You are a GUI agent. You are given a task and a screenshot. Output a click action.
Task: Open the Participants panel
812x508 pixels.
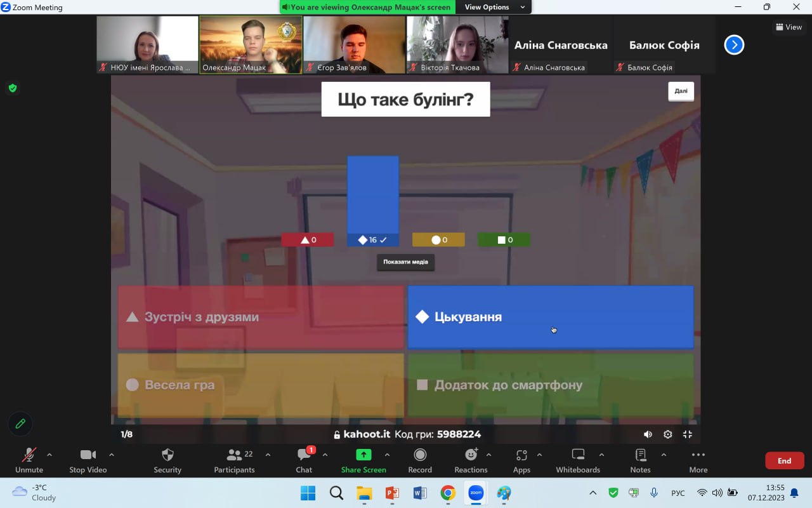(234, 455)
